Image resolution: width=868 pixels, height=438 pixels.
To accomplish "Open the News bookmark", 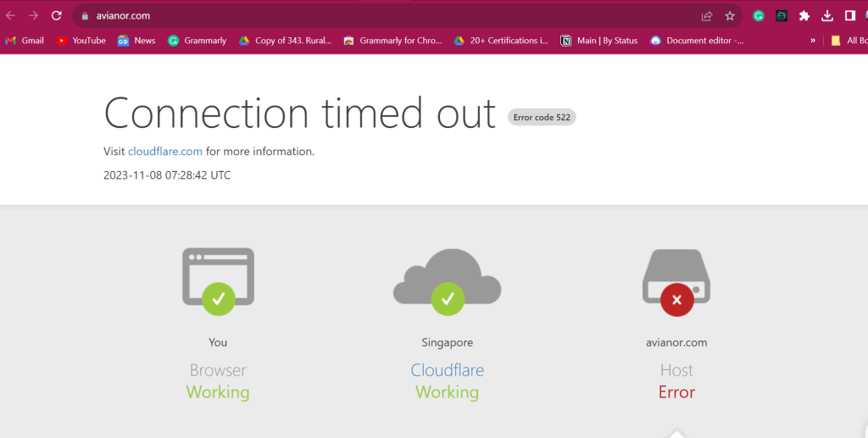I will pos(136,41).
